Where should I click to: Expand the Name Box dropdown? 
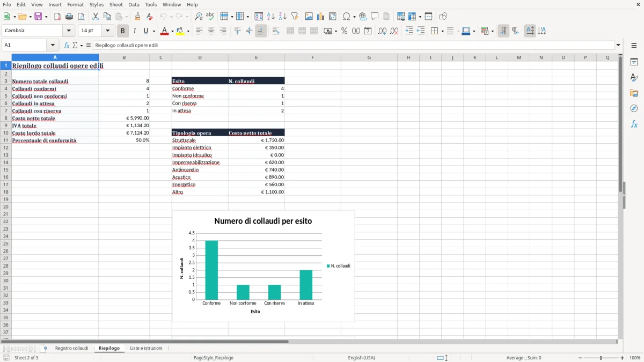[53, 46]
